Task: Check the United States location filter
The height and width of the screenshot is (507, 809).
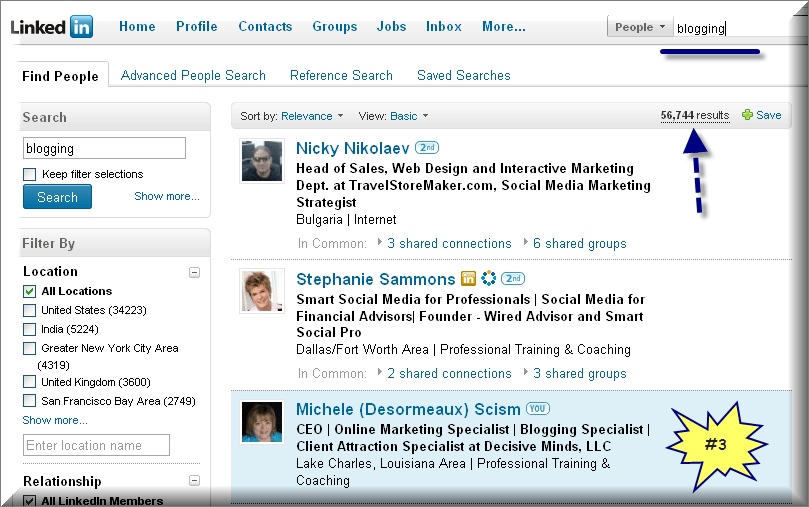Action: pos(29,310)
